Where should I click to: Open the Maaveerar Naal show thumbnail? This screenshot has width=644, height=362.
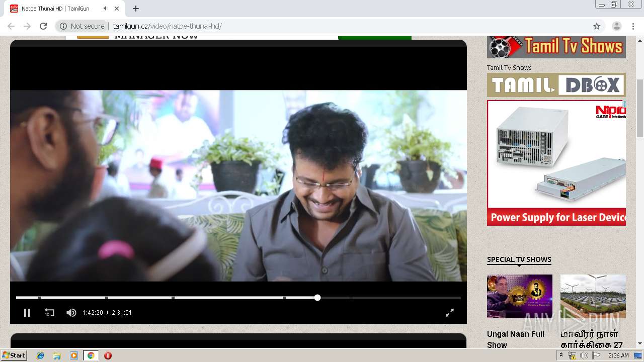[593, 296]
